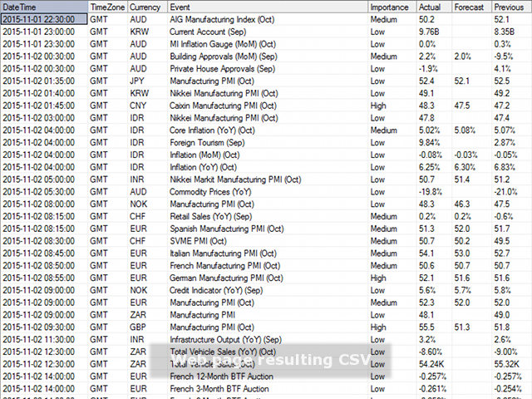Image resolution: width=532 pixels, height=399 pixels.
Task: Sort by the DateTime column header
Action: pos(44,7)
